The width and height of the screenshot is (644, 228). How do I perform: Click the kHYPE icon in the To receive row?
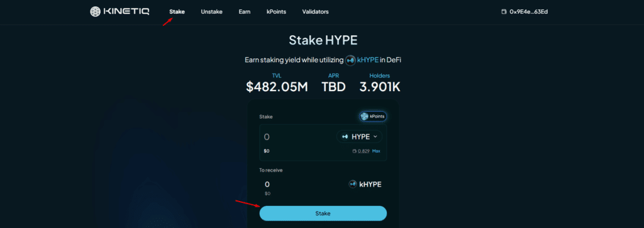(x=352, y=184)
